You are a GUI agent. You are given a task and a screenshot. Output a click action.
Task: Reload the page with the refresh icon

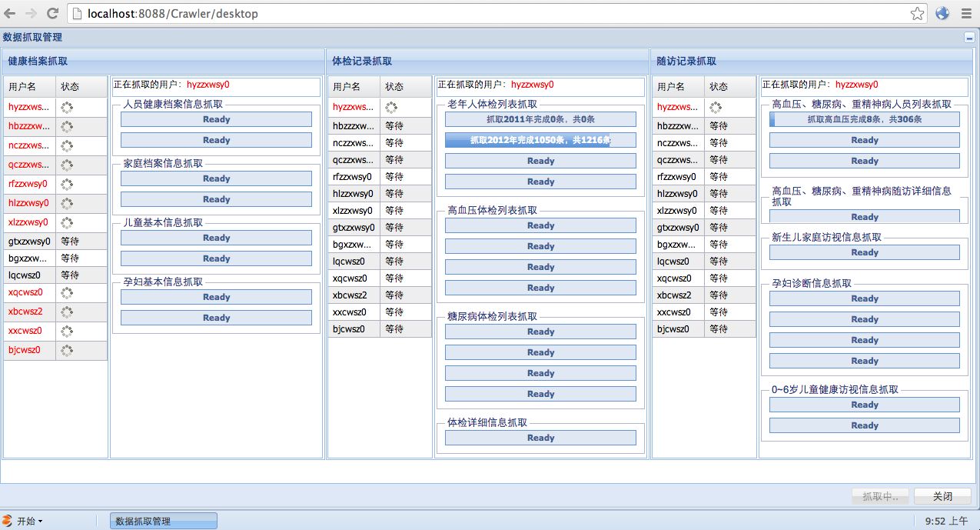[52, 13]
